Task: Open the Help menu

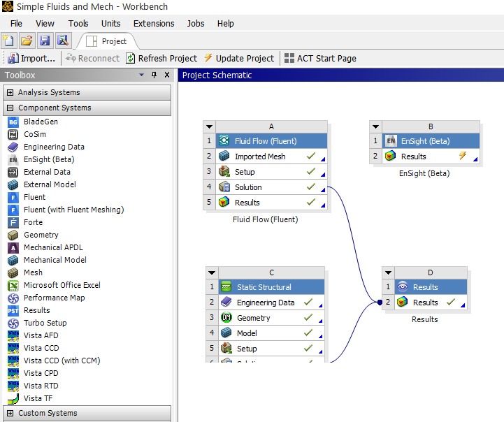Action: pyautogui.click(x=225, y=24)
